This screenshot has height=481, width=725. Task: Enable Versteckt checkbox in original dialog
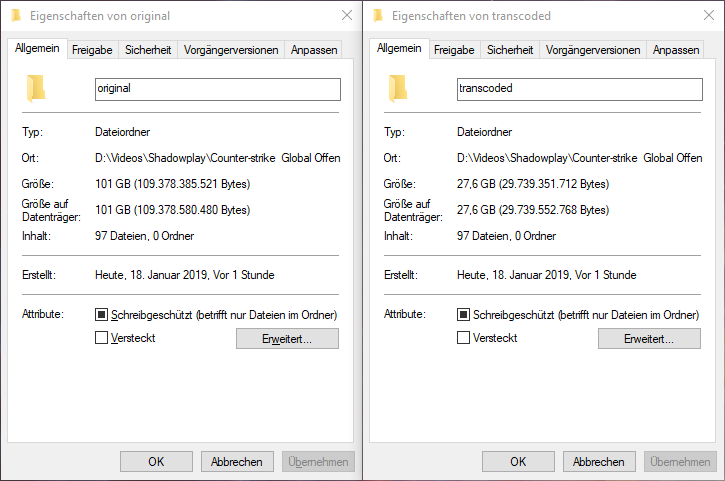click(x=101, y=338)
